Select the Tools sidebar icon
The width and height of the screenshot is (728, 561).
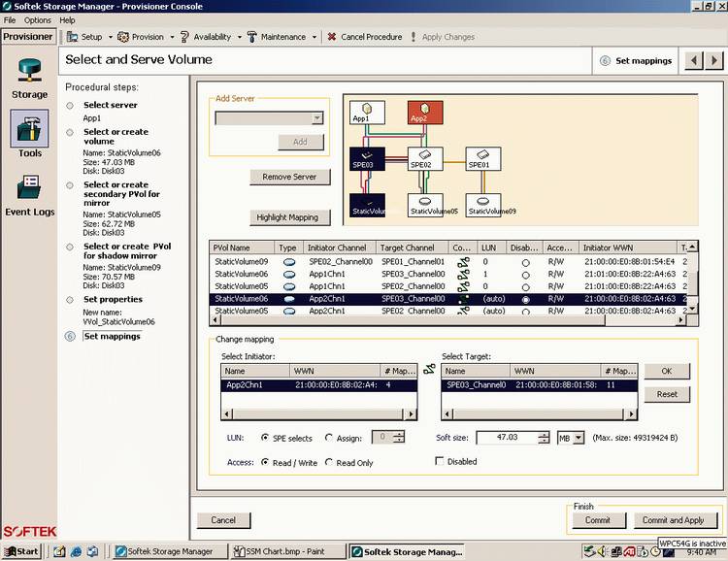(x=29, y=128)
